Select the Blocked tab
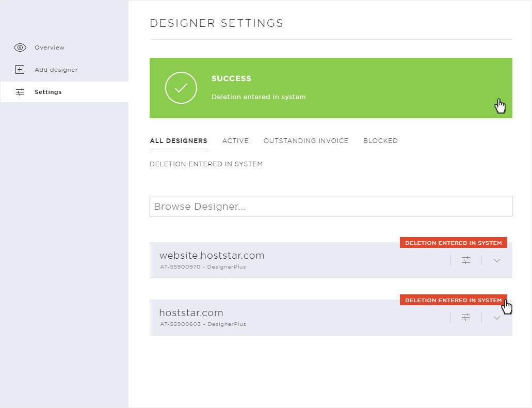Image resolution: width=532 pixels, height=408 pixels. (380, 140)
